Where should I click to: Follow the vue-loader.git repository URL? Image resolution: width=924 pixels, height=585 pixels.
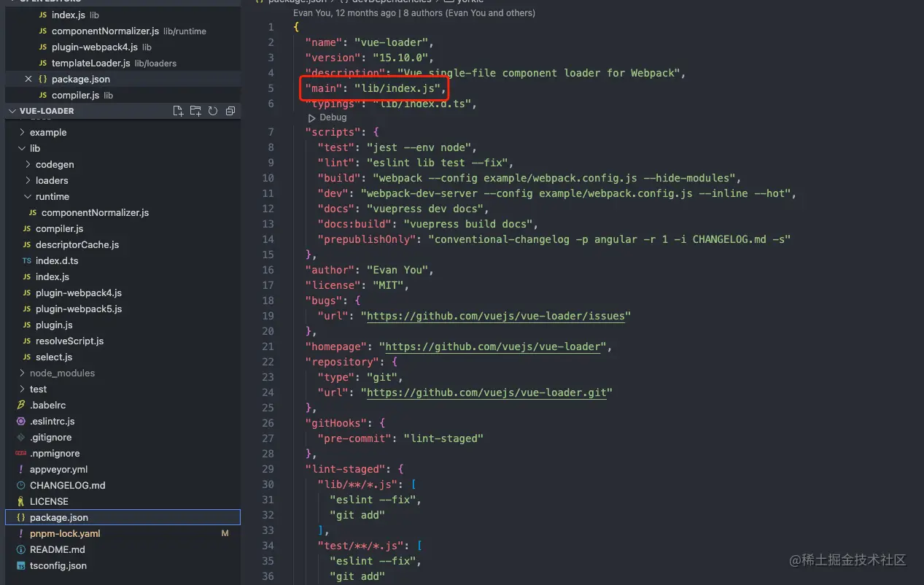tap(486, 392)
